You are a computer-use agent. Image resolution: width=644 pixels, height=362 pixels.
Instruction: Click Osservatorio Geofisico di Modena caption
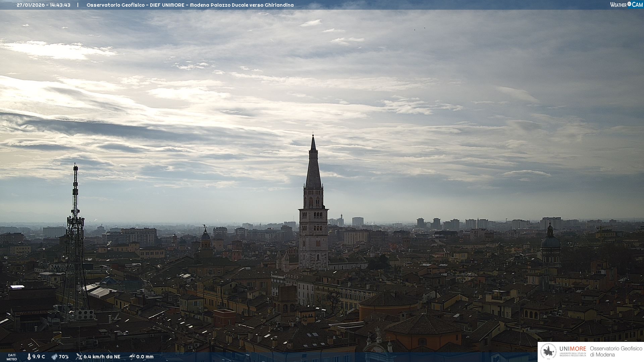(x=616, y=352)
